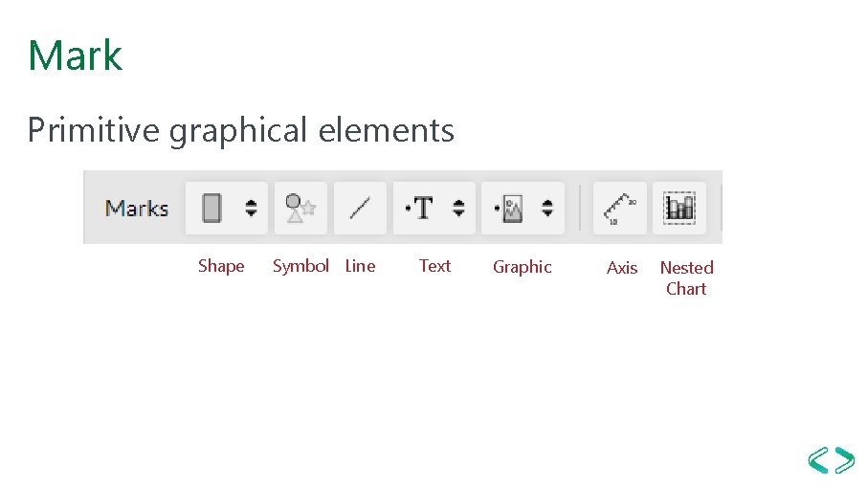
Task: Click the Nested Chart caption text
Action: 686,278
